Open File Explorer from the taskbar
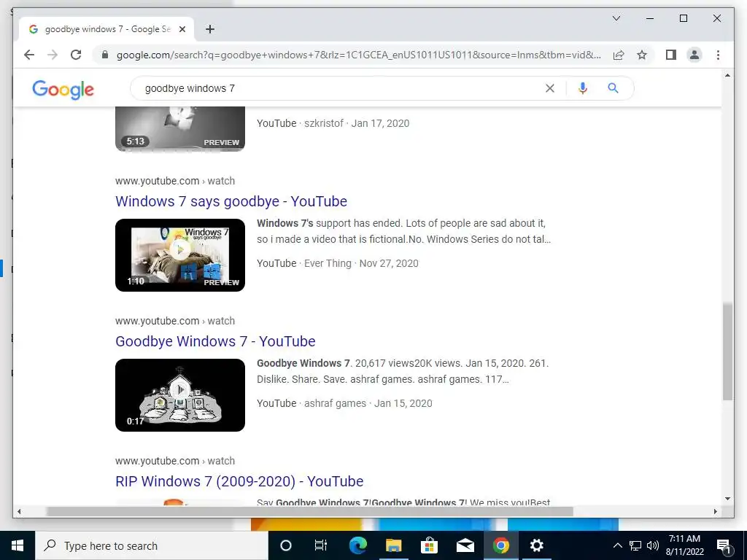Image resolution: width=747 pixels, height=560 pixels. (x=393, y=545)
